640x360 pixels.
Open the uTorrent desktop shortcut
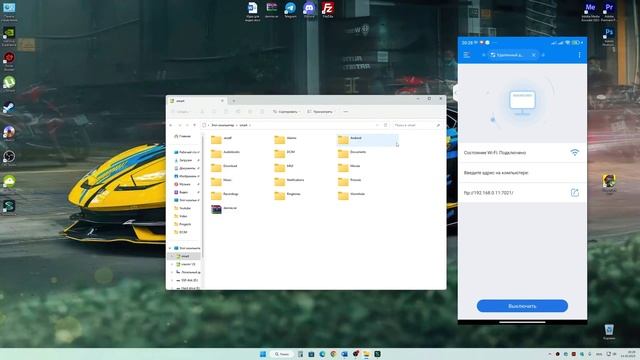click(9, 84)
